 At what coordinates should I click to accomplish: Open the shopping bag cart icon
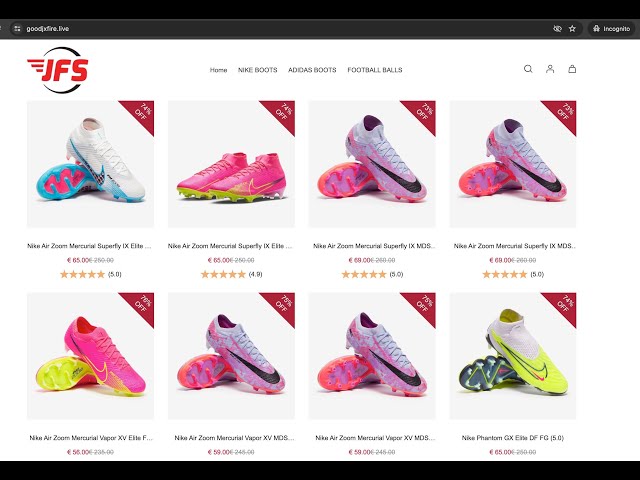572,69
